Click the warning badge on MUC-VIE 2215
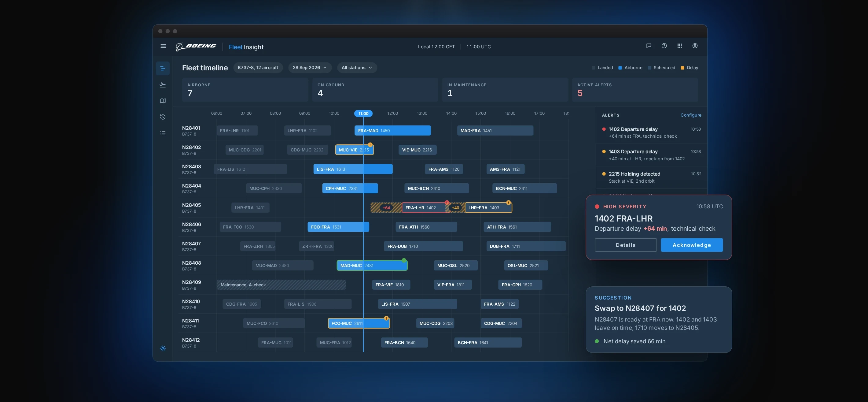 [x=370, y=145]
